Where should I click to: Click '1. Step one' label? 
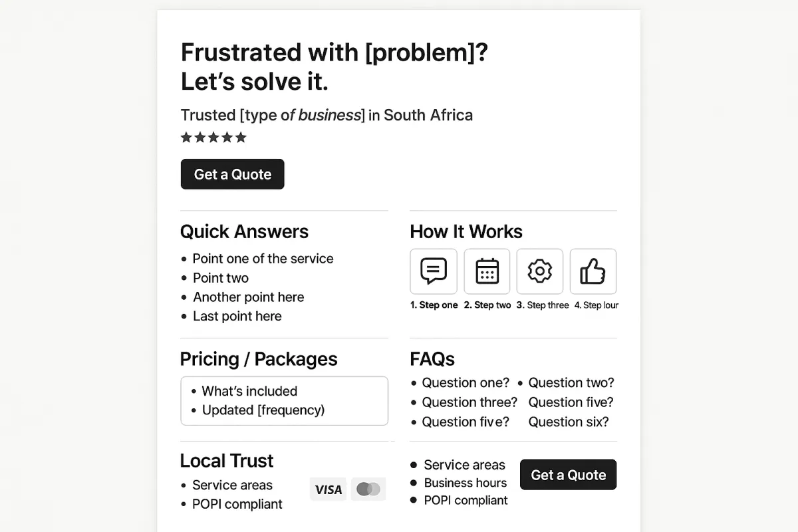coord(434,305)
